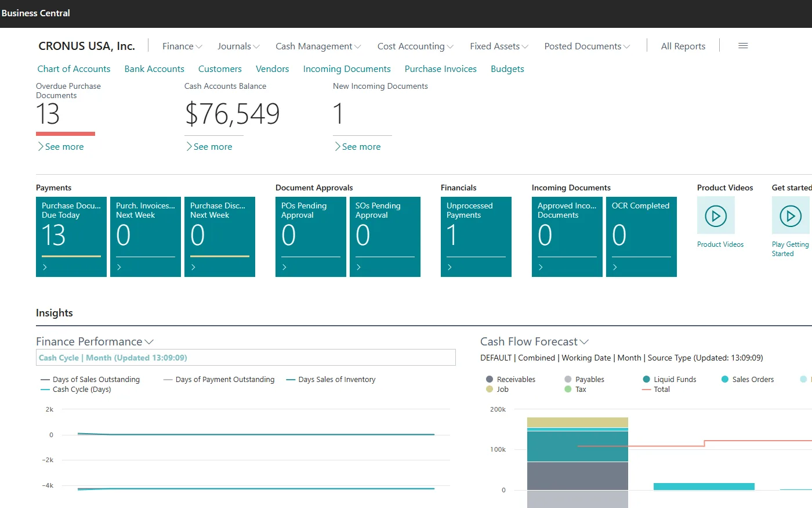
Task: Toggle Days of Sales Outstanding legend entry
Action: coord(90,380)
